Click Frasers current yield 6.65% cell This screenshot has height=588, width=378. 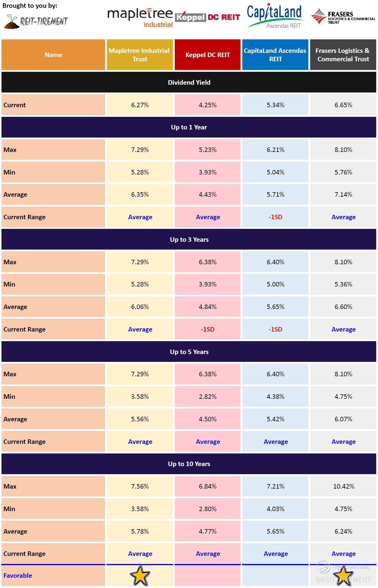pos(343,105)
